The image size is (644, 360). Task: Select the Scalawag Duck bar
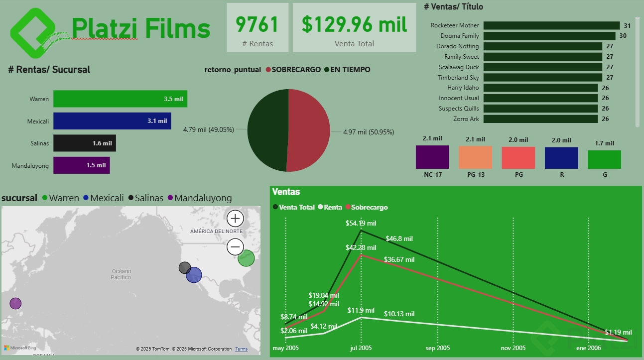tap(543, 67)
